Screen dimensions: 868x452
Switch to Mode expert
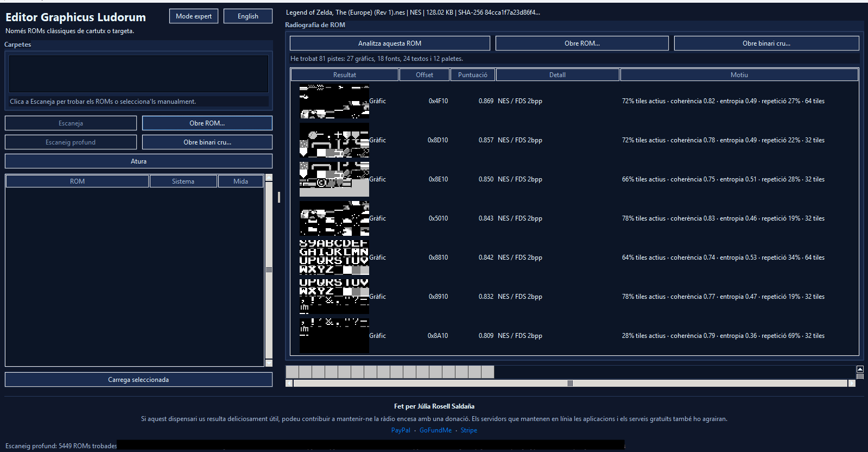click(x=194, y=16)
